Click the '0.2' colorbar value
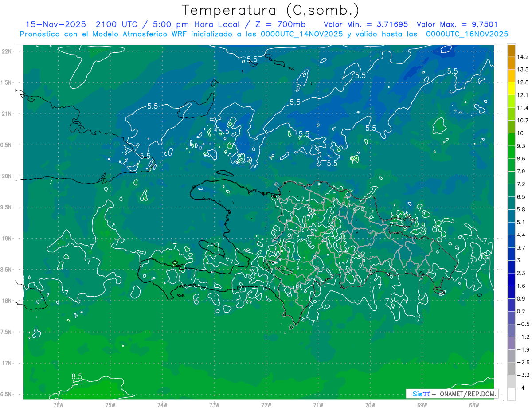Viewport: 532px width, 411px height. click(x=521, y=311)
